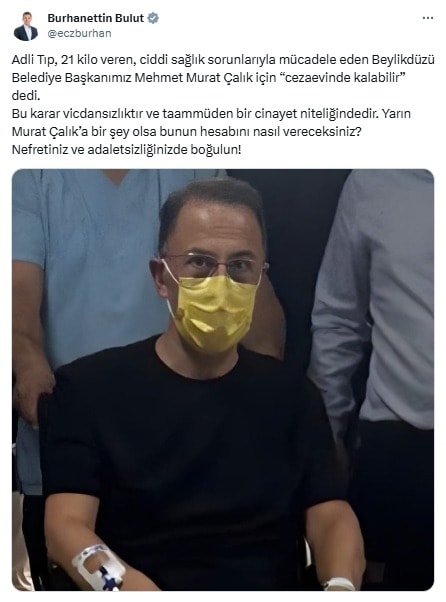Click the line "Murat Çalık'a bir şey olsa"
Image resolution: width=446 pixels, height=602 pixels.
pyautogui.click(x=187, y=131)
